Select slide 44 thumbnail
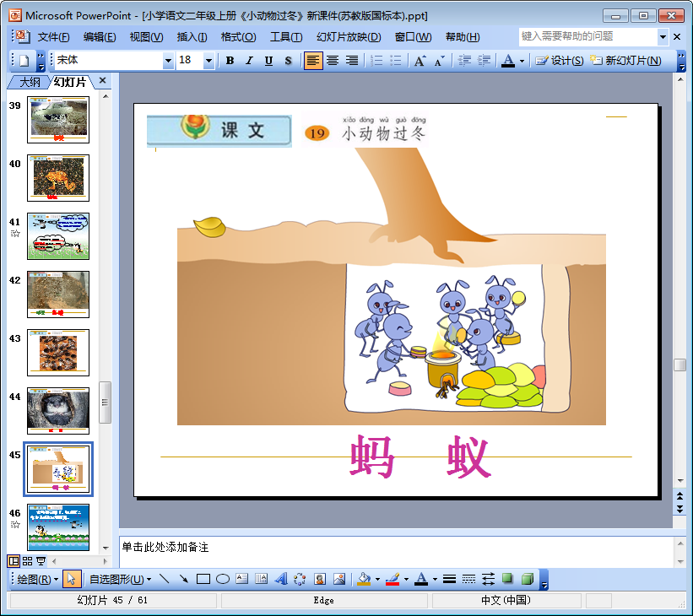Viewport: 693px width, 616px height. click(x=58, y=411)
